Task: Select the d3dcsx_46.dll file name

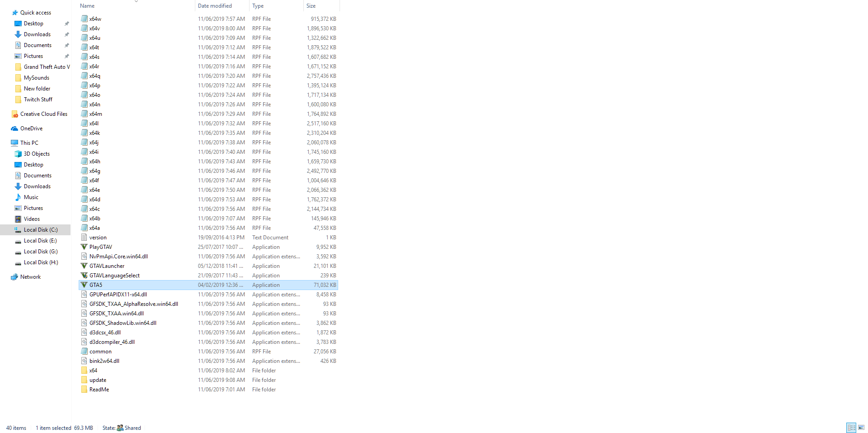Action: (105, 333)
